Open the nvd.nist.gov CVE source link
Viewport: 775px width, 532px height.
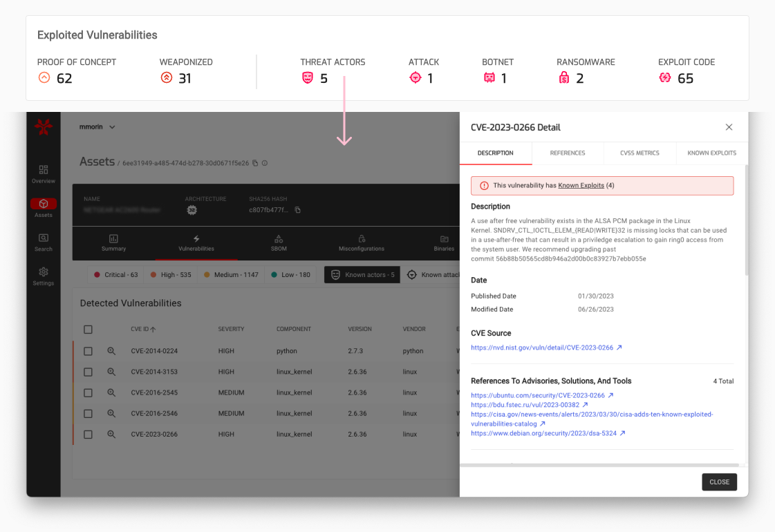[543, 348]
